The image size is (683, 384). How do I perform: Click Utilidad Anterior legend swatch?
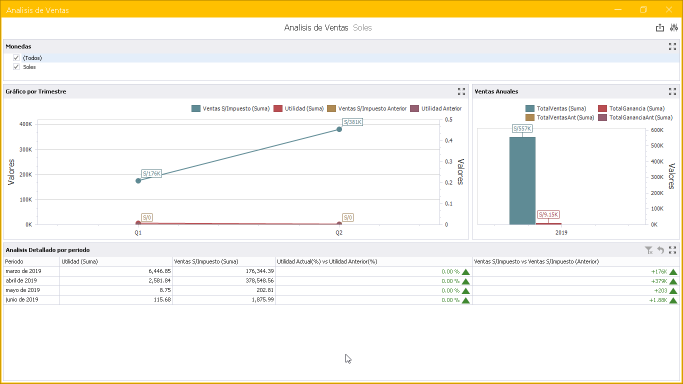tap(415, 108)
